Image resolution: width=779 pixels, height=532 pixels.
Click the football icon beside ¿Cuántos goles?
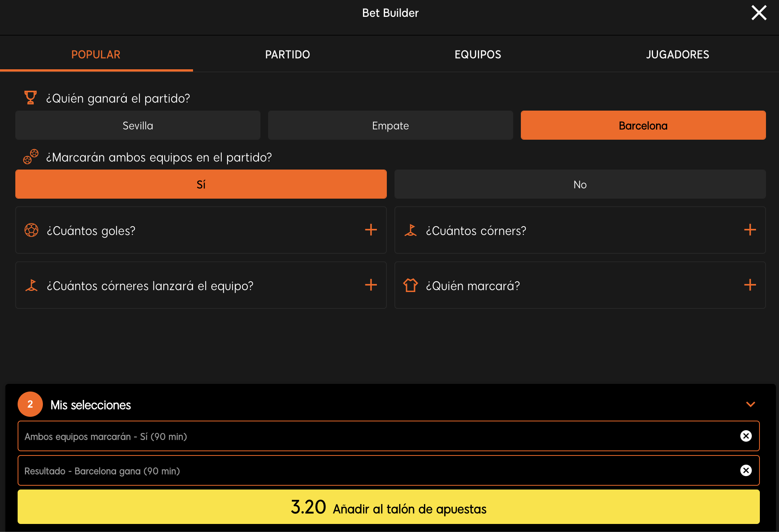31,230
